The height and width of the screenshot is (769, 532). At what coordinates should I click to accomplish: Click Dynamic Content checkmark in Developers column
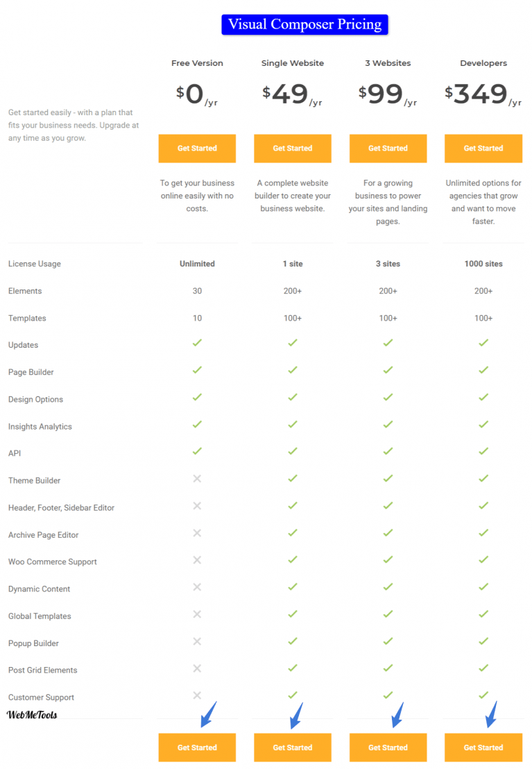point(483,587)
